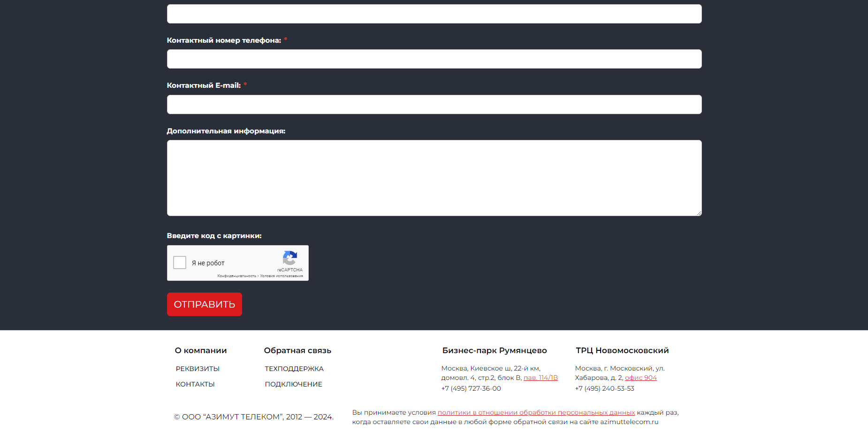Viewport: 868px width, 433px height.
Task: Open the РЕКВИЗИТЫ page link
Action: pyautogui.click(x=198, y=369)
